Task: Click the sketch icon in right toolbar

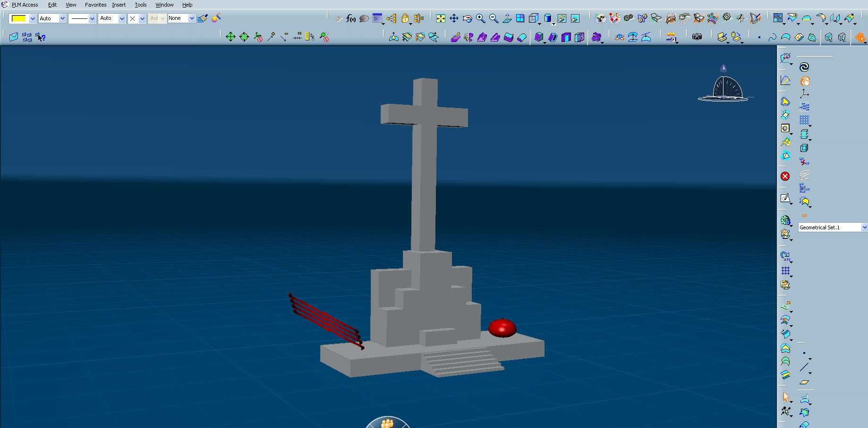Action: [x=785, y=198]
